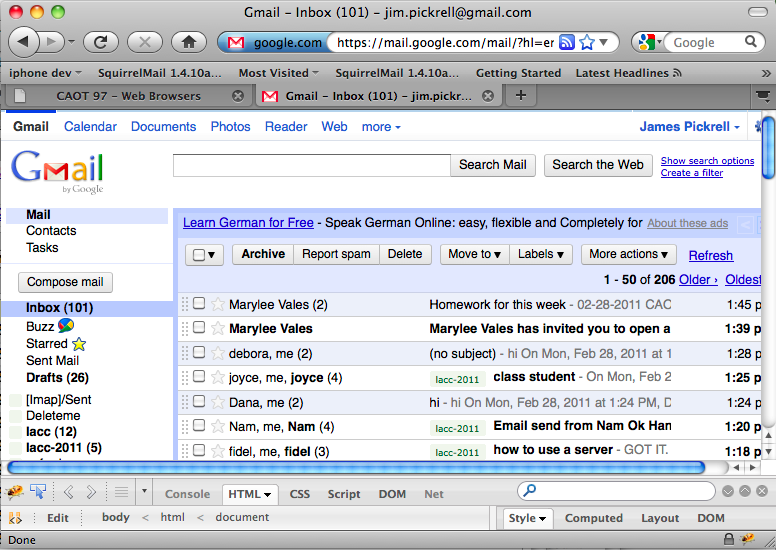Go forward with the browser Forward arrow

click(52, 42)
